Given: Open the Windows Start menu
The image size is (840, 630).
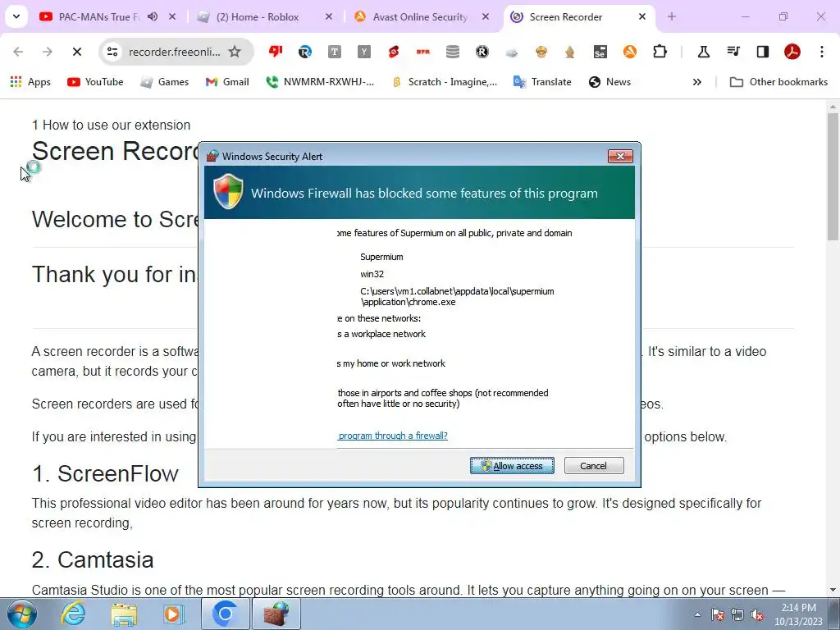Looking at the screenshot, I should pyautogui.click(x=21, y=614).
